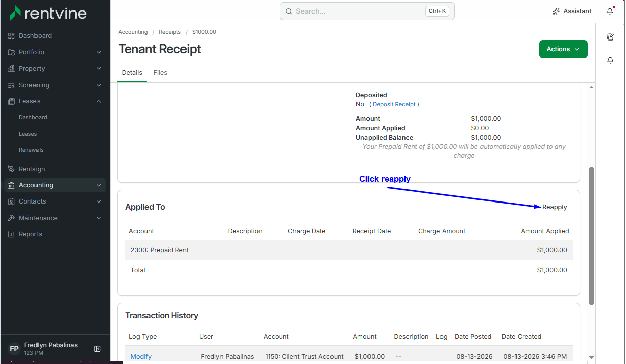Click the Reapply link
Image resolution: width=626 pixels, height=364 pixels.
tap(555, 207)
